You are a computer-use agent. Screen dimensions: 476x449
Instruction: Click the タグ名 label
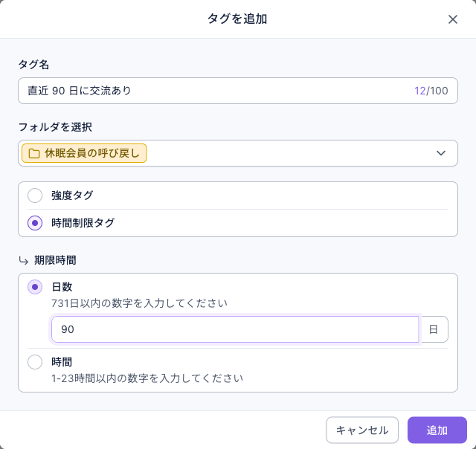coord(33,65)
